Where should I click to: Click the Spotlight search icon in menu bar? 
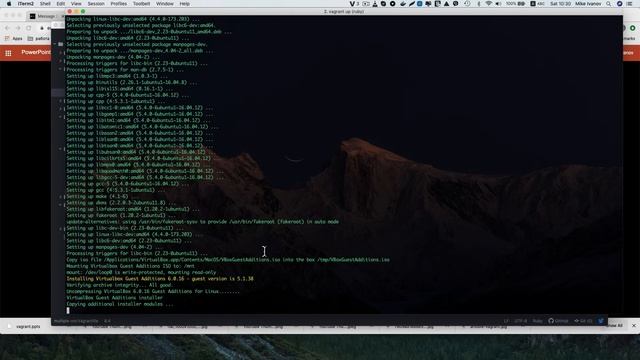click(x=609, y=4)
